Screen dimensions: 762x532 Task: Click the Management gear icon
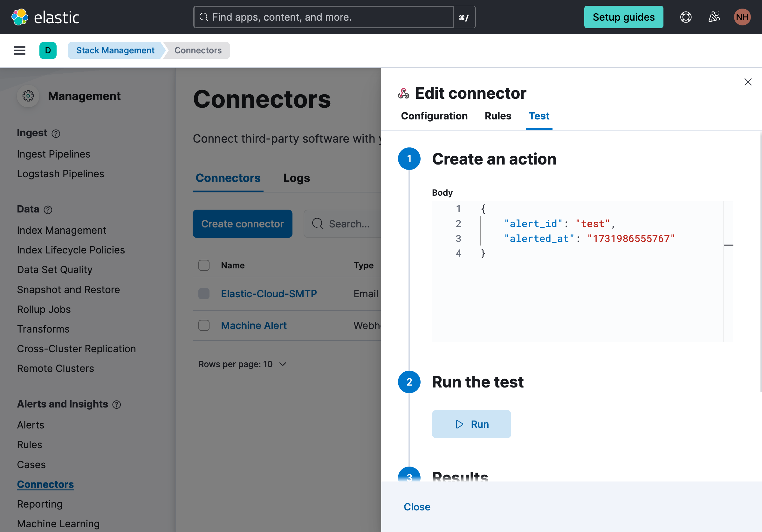tap(28, 96)
